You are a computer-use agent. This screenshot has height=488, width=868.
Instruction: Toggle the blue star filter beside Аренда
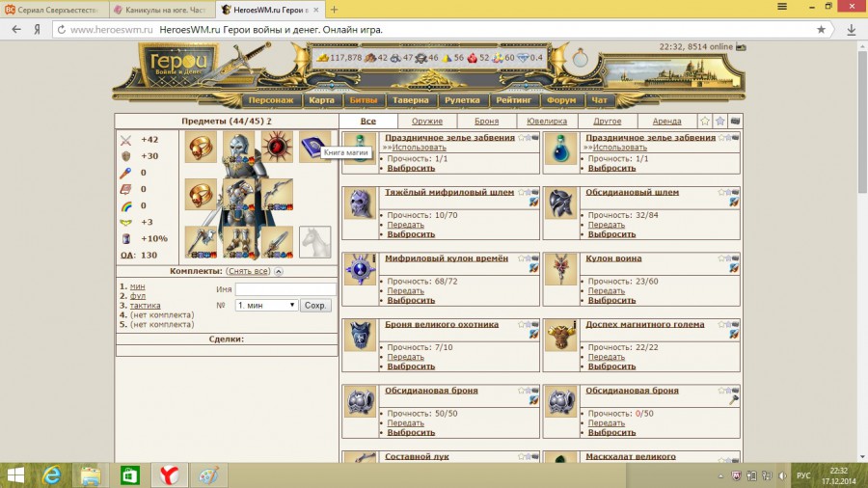[x=719, y=122]
